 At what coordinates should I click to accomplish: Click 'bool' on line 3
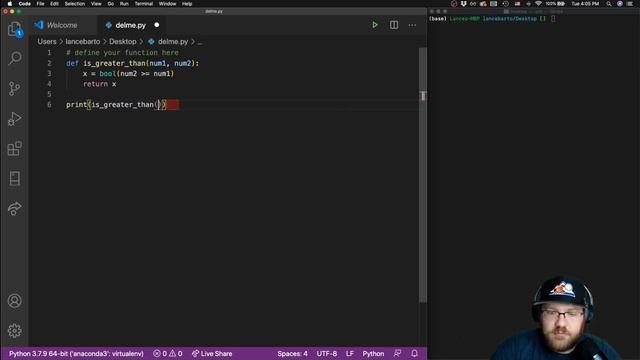(x=108, y=73)
